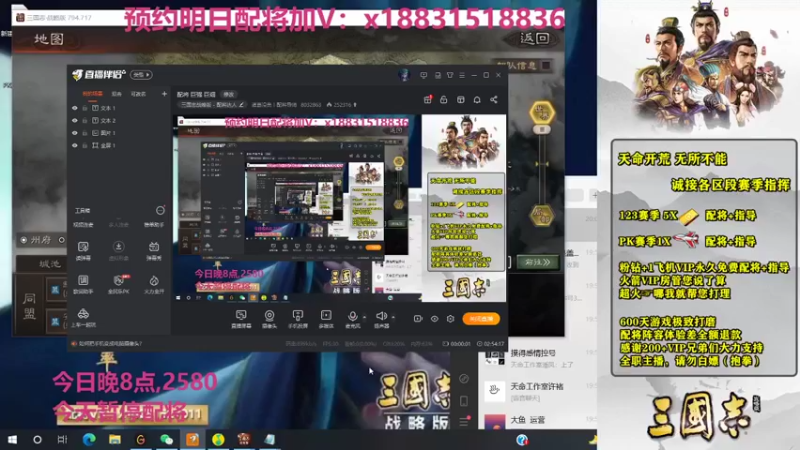This screenshot has width=800, height=450.
Task: Open the hamburger menu in title bar
Action: [462, 75]
